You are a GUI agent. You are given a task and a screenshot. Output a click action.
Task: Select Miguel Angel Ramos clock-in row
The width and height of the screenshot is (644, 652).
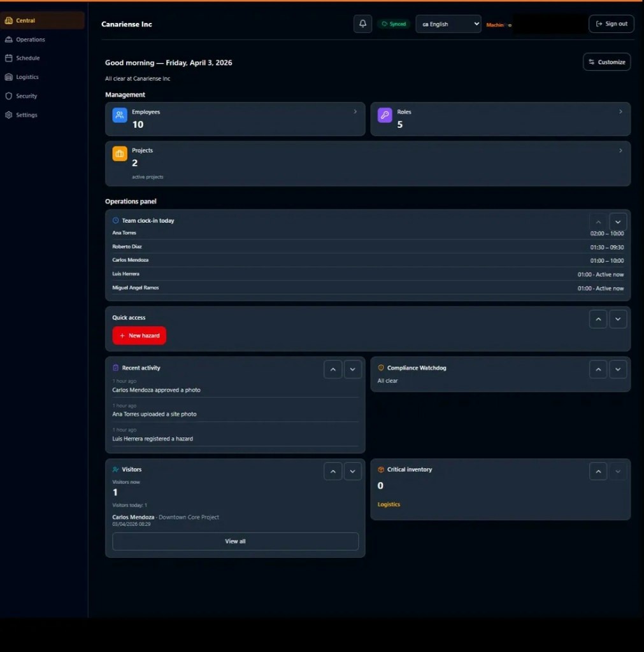tap(368, 288)
